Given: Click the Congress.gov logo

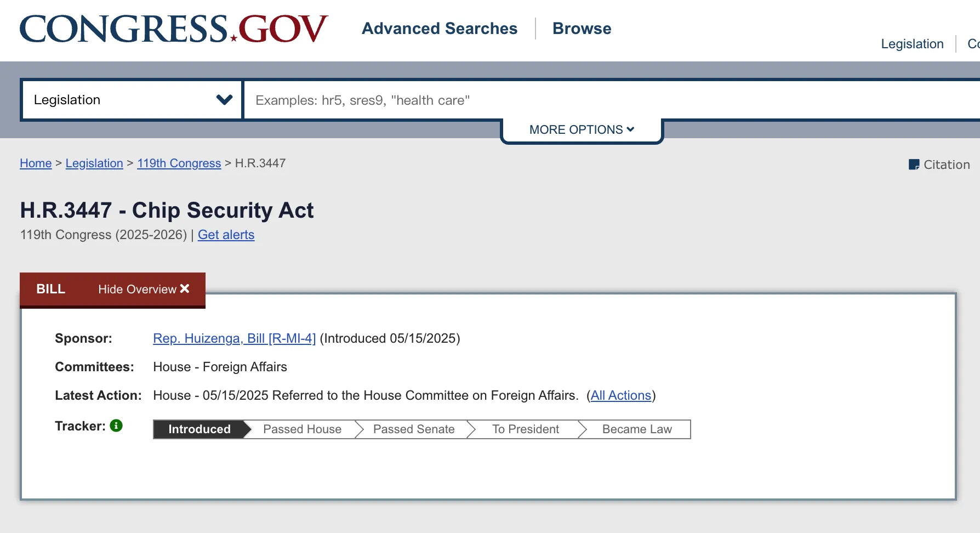Looking at the screenshot, I should pyautogui.click(x=173, y=29).
